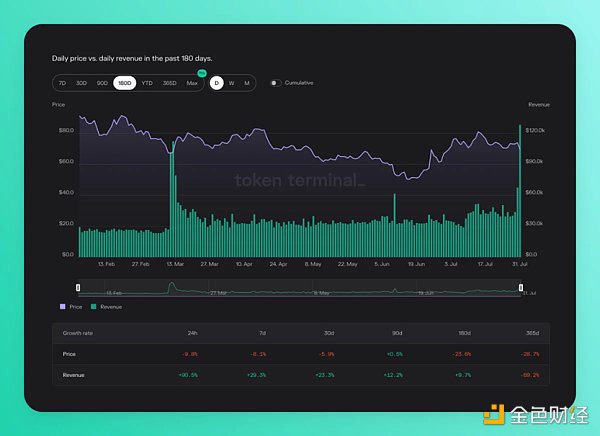Click the purple Price legend swatch
The height and width of the screenshot is (436, 600).
tap(62, 307)
